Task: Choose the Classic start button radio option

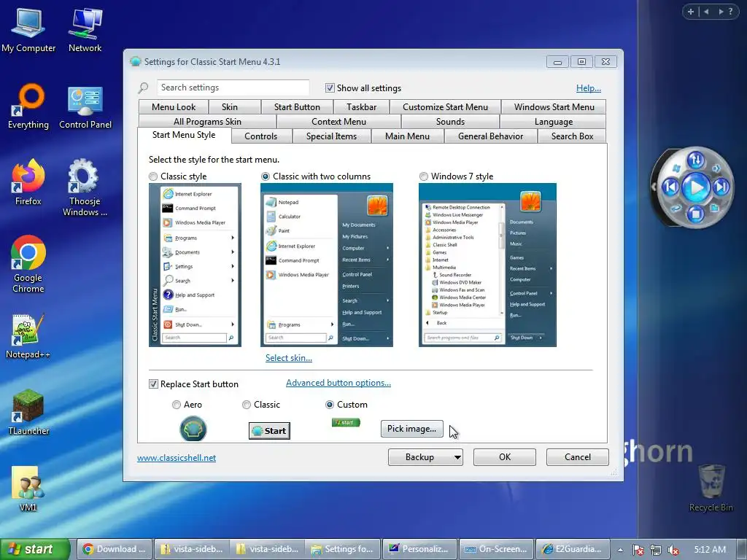Action: [x=247, y=405]
